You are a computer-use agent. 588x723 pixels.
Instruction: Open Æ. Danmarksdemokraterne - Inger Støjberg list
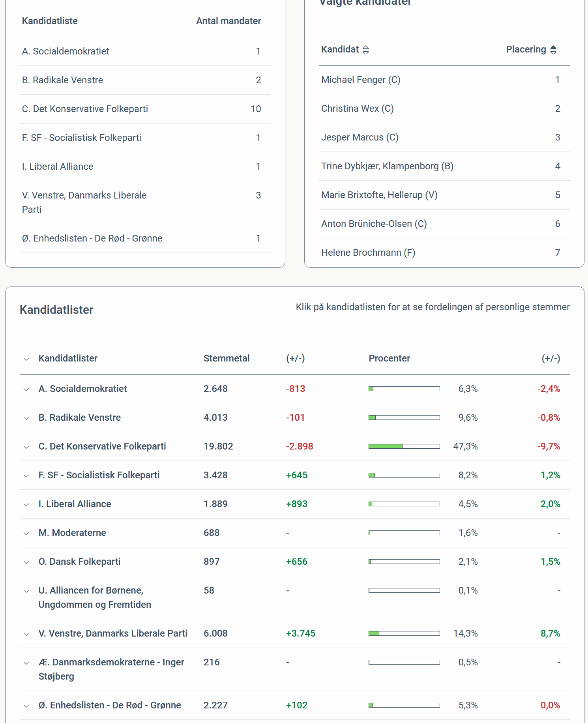(26, 663)
